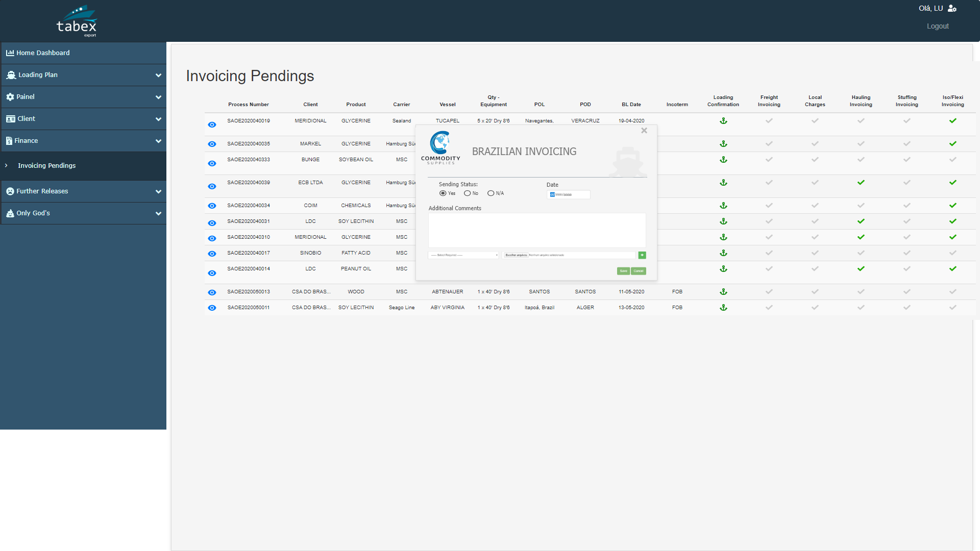Image resolution: width=980 pixels, height=551 pixels.
Task: Click eye icon for SAOE2020050011 row
Action: (x=212, y=308)
